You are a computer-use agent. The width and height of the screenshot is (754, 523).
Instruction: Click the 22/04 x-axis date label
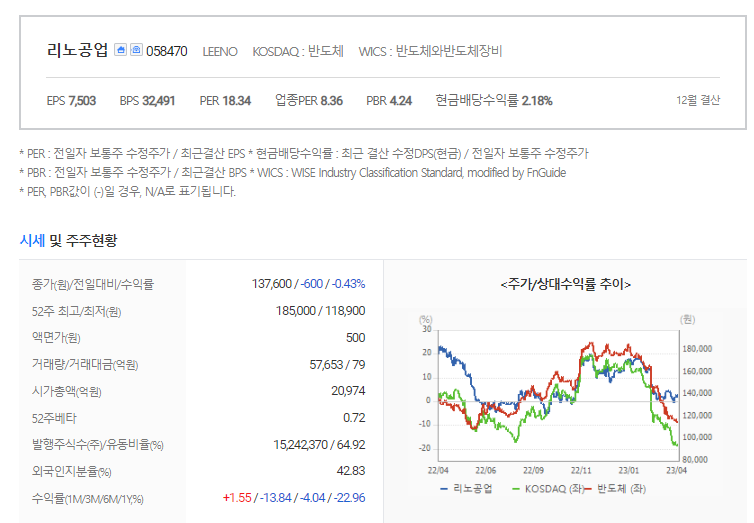438,470
